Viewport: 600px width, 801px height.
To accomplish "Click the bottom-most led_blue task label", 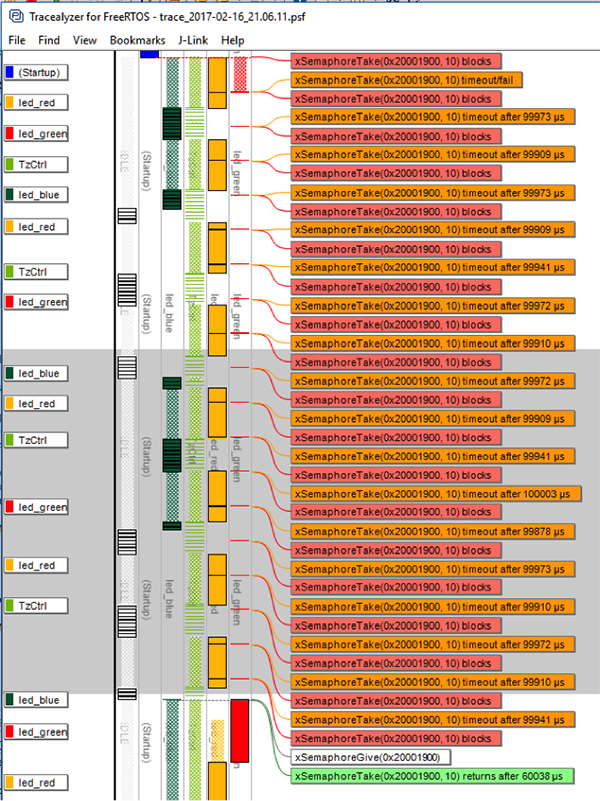I will click(x=36, y=700).
